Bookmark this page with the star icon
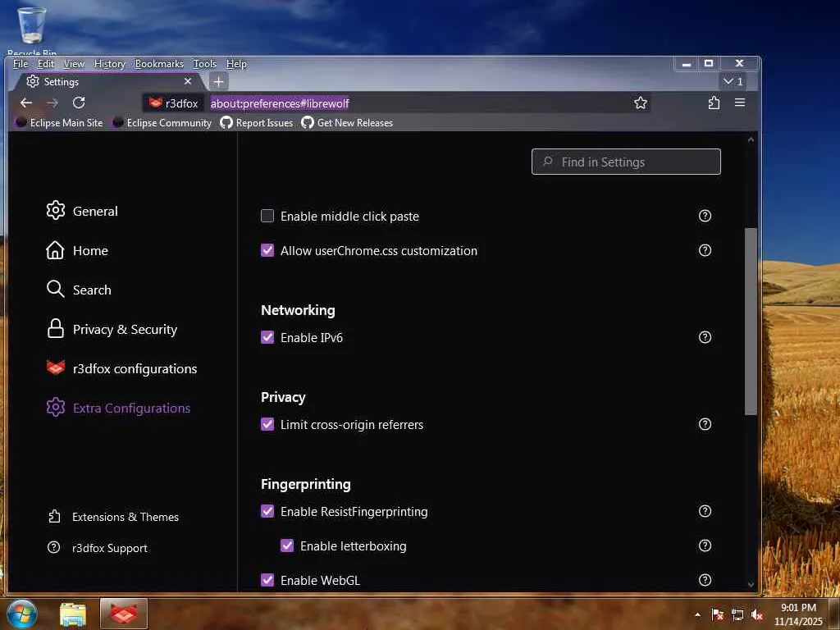This screenshot has width=840, height=630. [x=641, y=103]
